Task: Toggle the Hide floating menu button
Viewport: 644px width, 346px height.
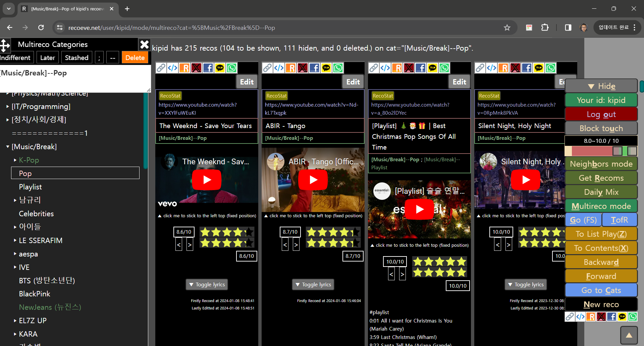Action: pyautogui.click(x=601, y=86)
